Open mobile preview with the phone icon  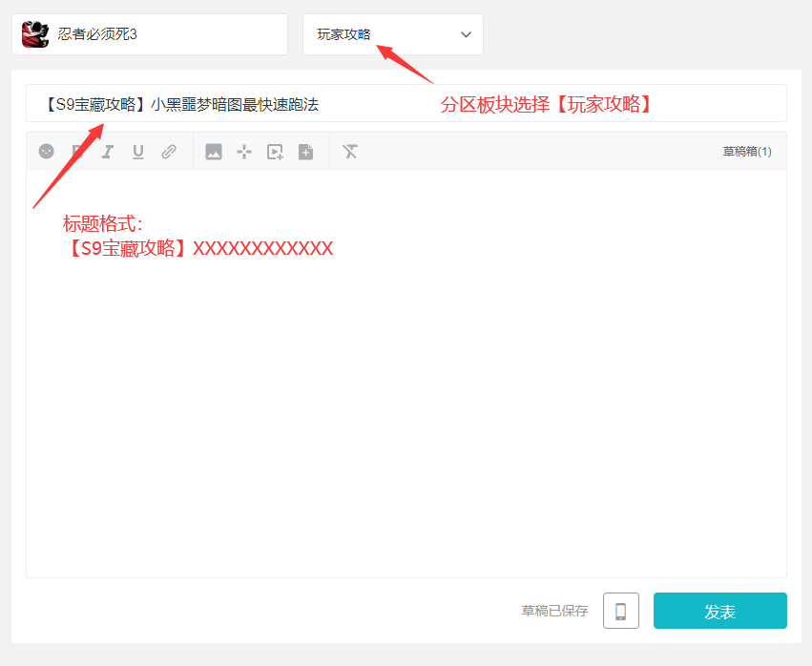click(621, 611)
